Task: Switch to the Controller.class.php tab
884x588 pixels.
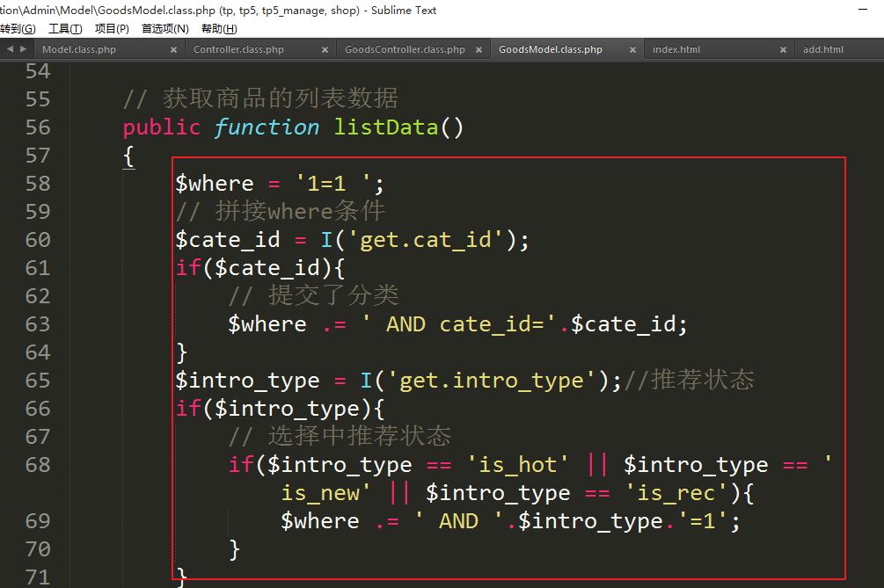Action: tap(238, 50)
